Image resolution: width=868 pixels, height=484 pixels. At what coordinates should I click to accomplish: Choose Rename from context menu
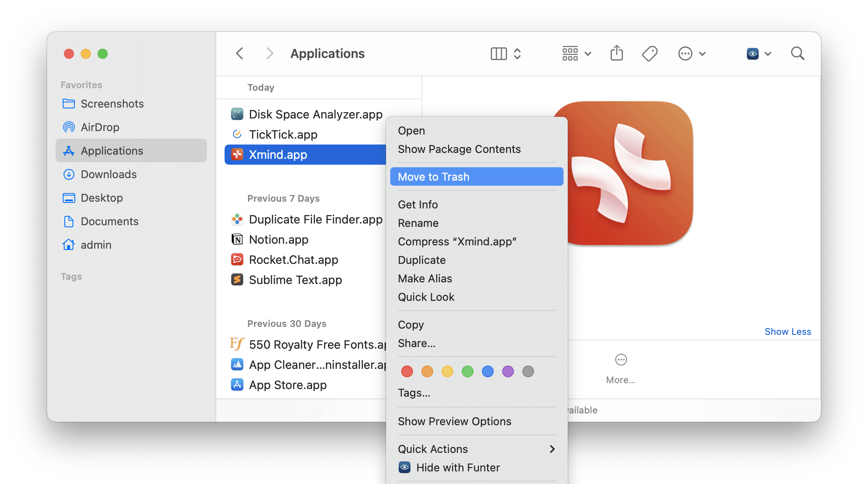[x=476, y=223]
